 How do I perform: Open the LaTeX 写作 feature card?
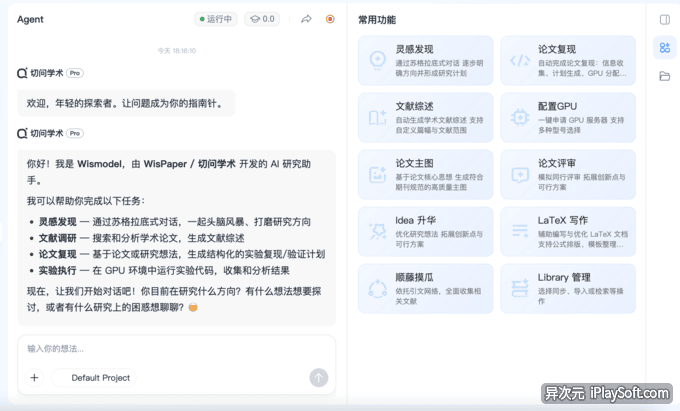coord(568,232)
